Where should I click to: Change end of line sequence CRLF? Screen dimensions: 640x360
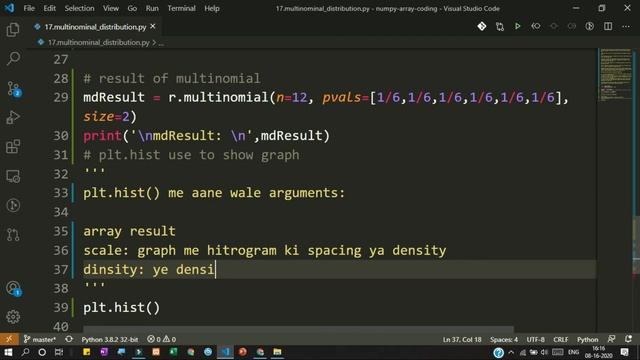(560, 339)
